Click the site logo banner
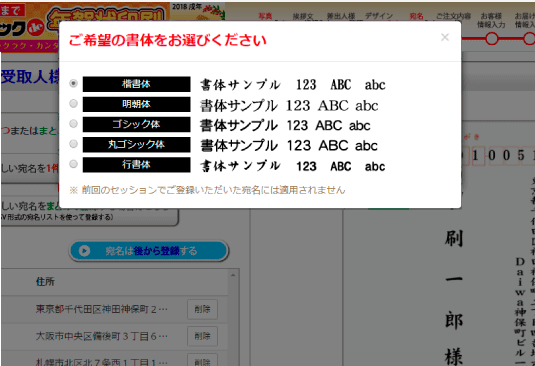 coord(85,27)
